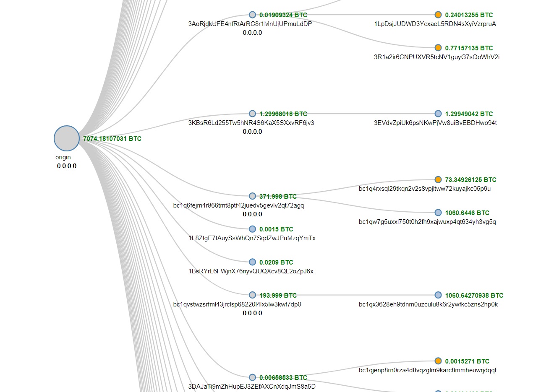This screenshot has height=392, width=541.
Task: Click the 'origin' label under the root node
Action: 63,157
